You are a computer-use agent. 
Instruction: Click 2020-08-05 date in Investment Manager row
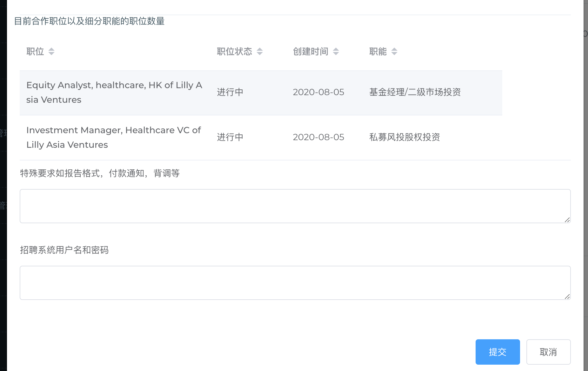(318, 137)
